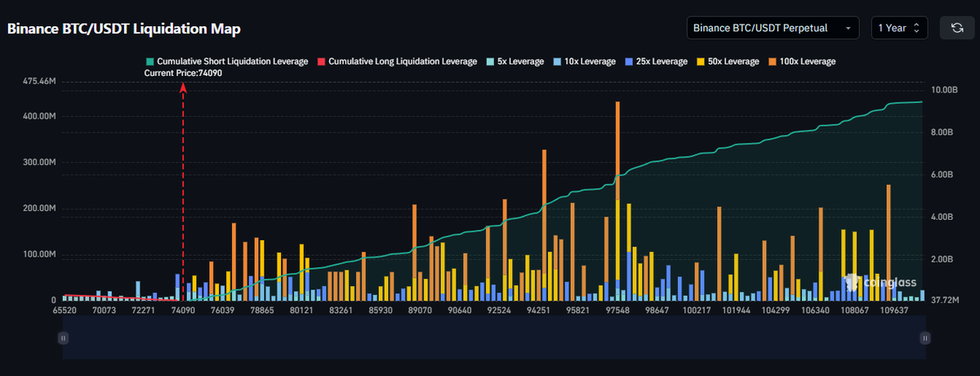Click the 6.00B right axis label

(x=942, y=175)
